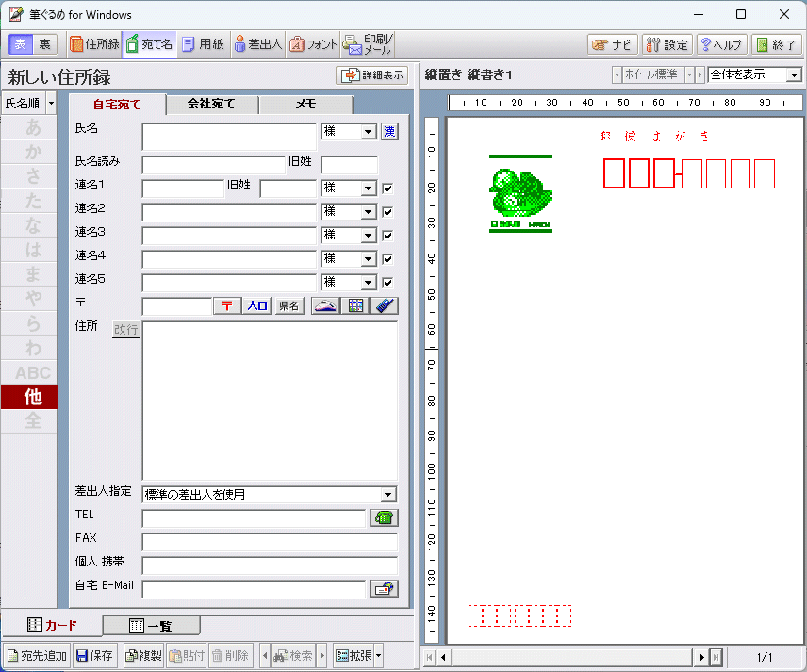The width and height of the screenshot is (807, 672).
Task: Click the 改行 line break button
Action: [x=126, y=329]
